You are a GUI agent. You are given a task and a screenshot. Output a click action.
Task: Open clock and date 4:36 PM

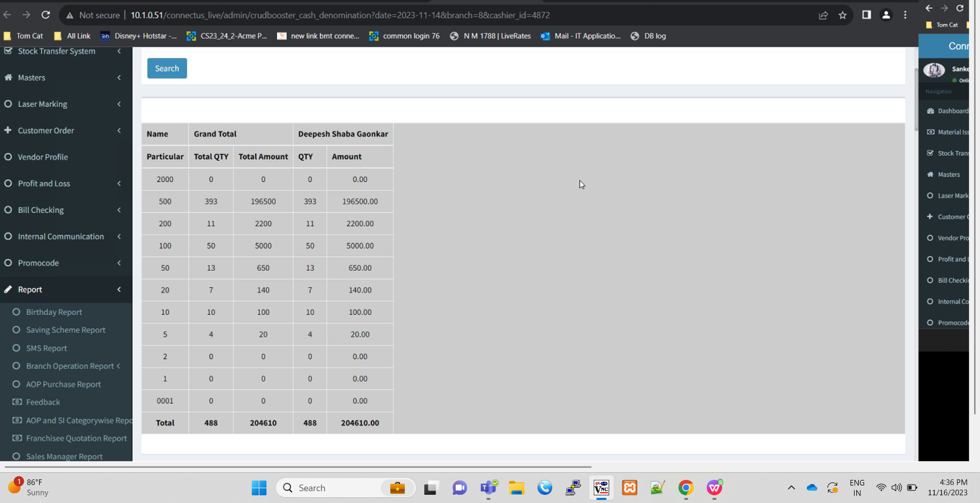tap(948, 487)
